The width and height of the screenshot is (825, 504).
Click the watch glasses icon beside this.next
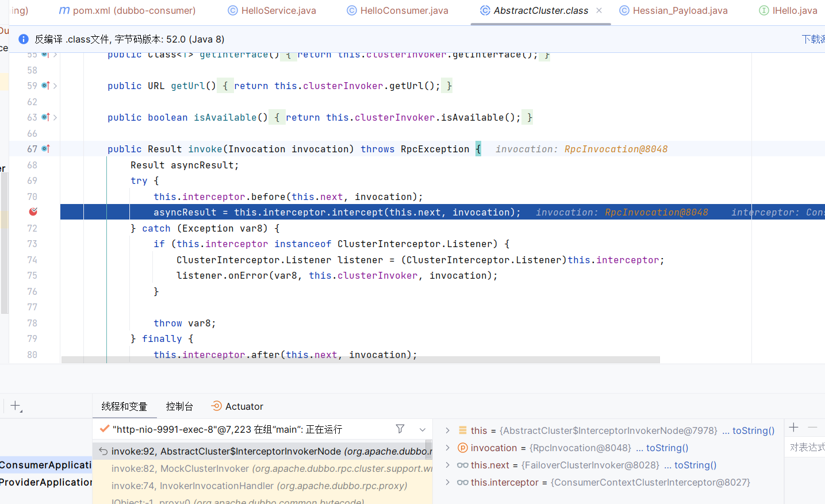pyautogui.click(x=462, y=465)
